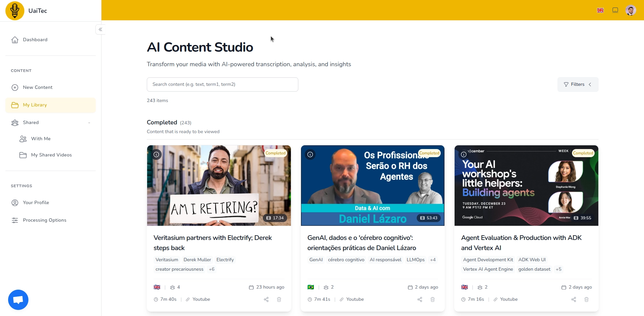644x316 pixels.
Task: Open the user avatar in header
Action: [630, 10]
